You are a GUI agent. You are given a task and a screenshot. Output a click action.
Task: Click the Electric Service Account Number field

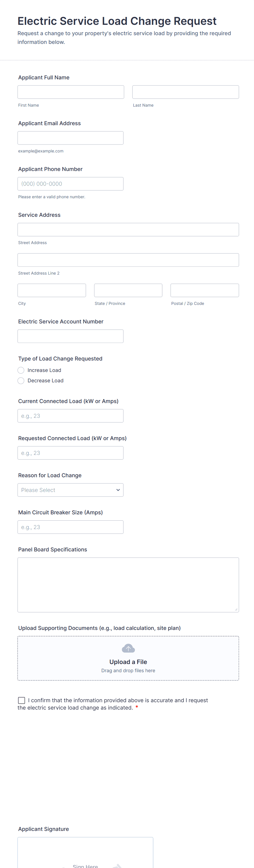click(x=70, y=336)
